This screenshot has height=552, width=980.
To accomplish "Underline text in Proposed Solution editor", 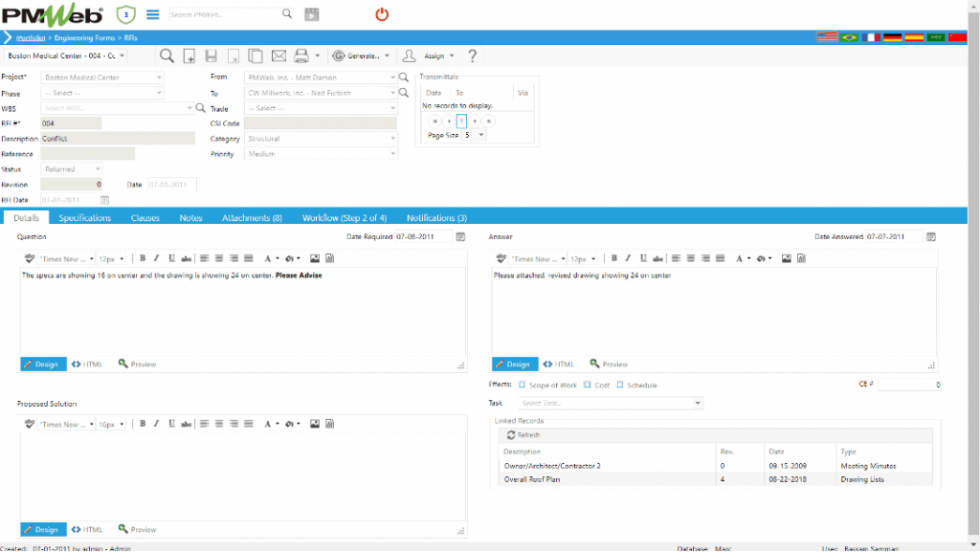I will pos(171,424).
